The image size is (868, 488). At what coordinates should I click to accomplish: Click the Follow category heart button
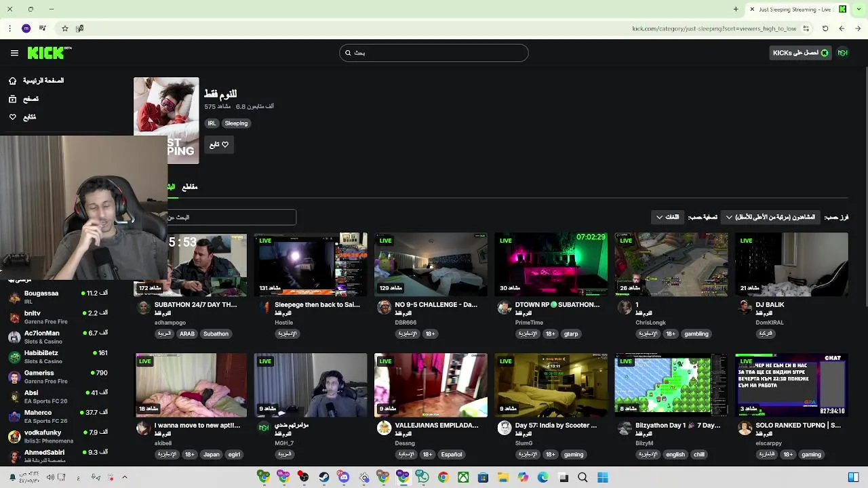[x=219, y=144]
